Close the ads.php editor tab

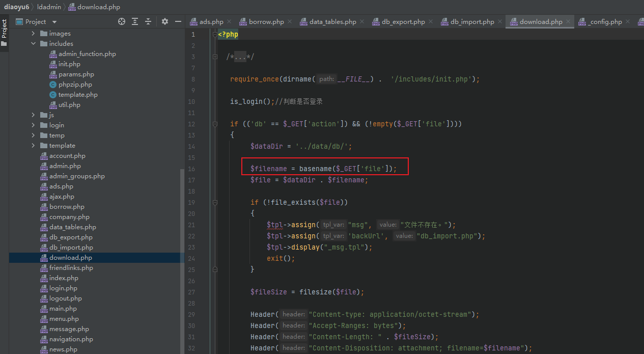click(x=229, y=21)
